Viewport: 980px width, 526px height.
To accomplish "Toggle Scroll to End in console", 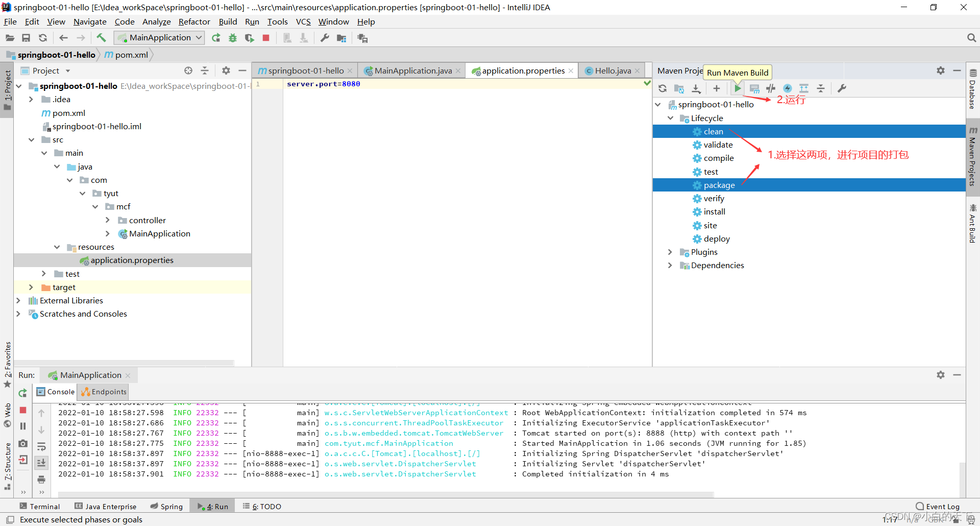I will pyautogui.click(x=41, y=463).
